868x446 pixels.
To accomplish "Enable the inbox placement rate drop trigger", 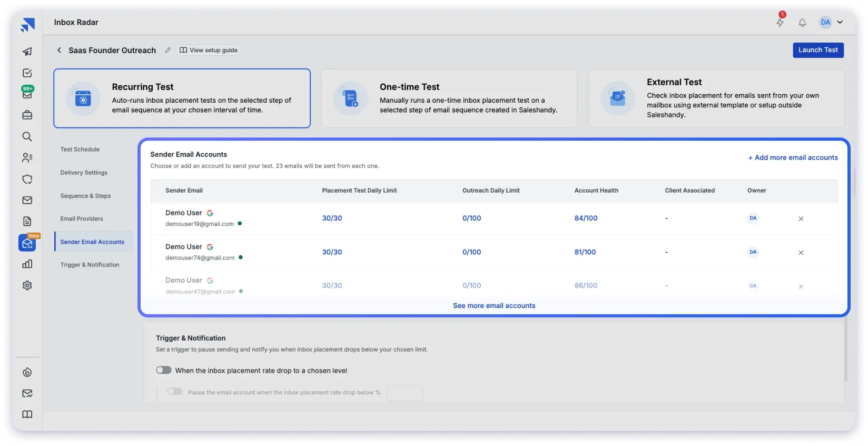I will (x=164, y=370).
